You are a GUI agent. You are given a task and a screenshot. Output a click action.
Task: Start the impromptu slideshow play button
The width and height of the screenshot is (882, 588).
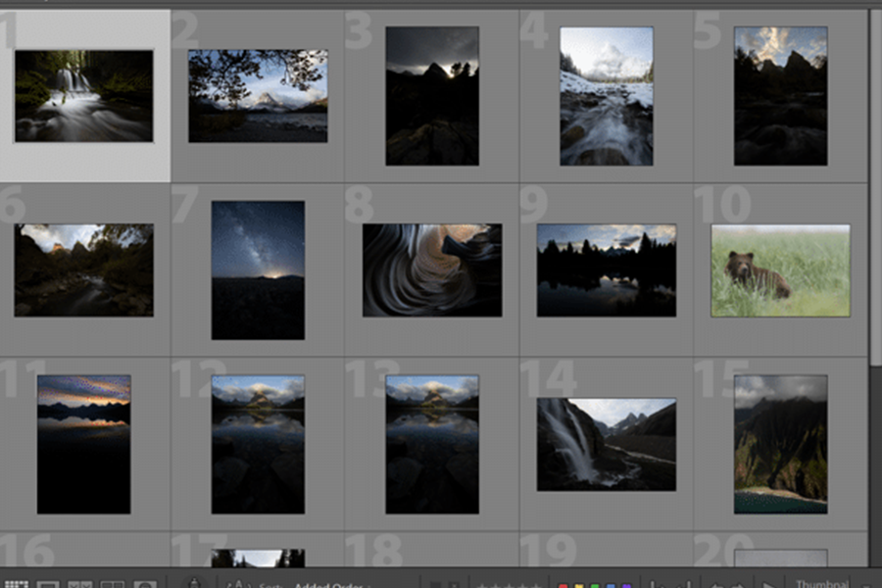tap(768, 585)
